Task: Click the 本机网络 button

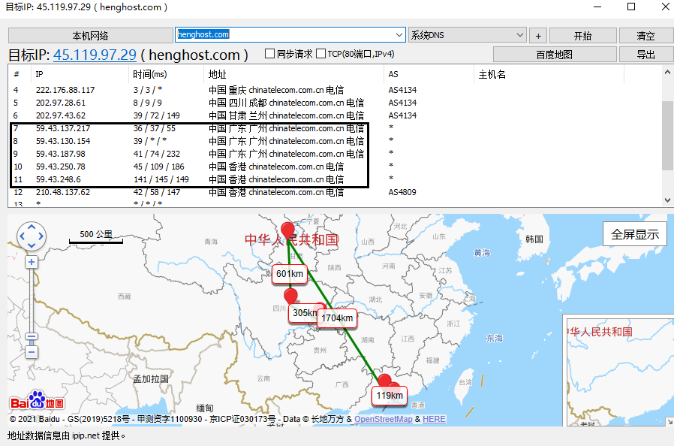Action: [x=90, y=36]
